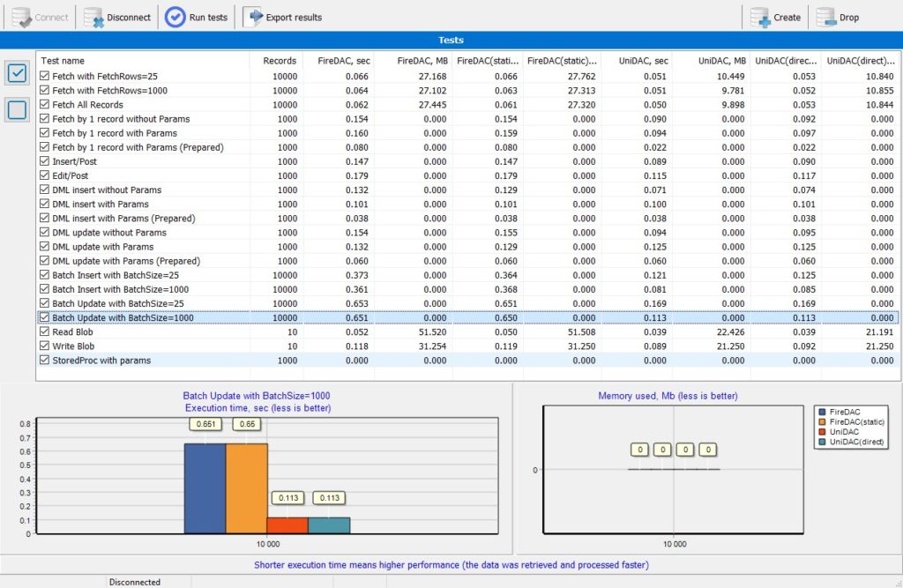Click the grayed Connect icon

(22, 18)
